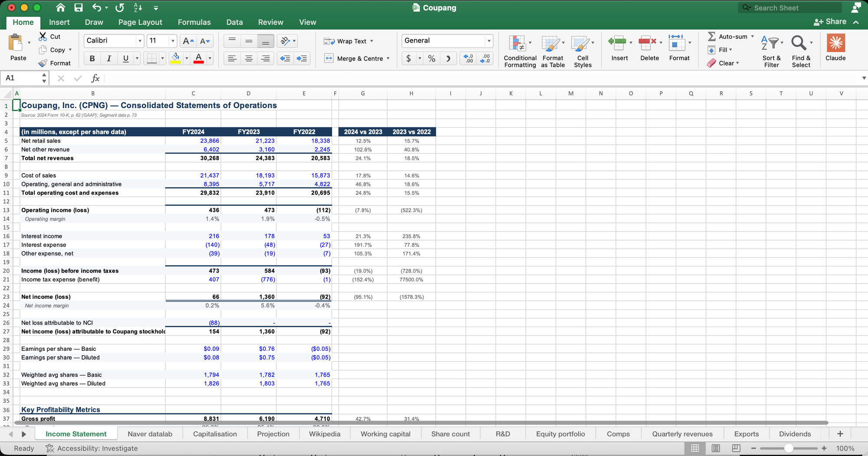Toggle Wrap Text for the cell
Image resolution: width=868 pixels, height=456 pixels.
tap(348, 41)
